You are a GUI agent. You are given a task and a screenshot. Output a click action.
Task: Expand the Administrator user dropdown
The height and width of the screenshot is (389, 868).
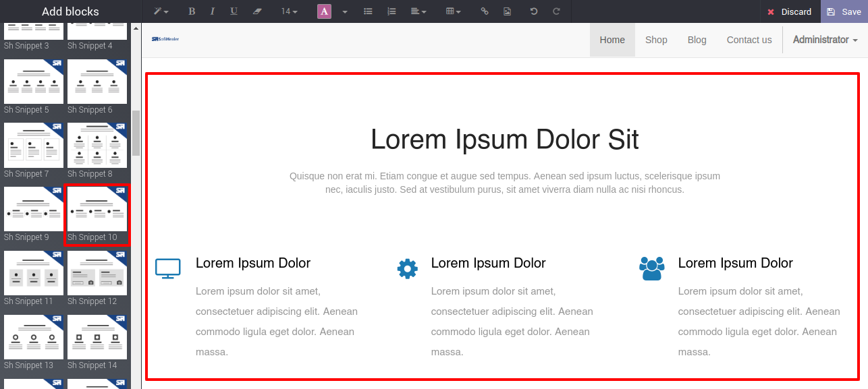[825, 40]
